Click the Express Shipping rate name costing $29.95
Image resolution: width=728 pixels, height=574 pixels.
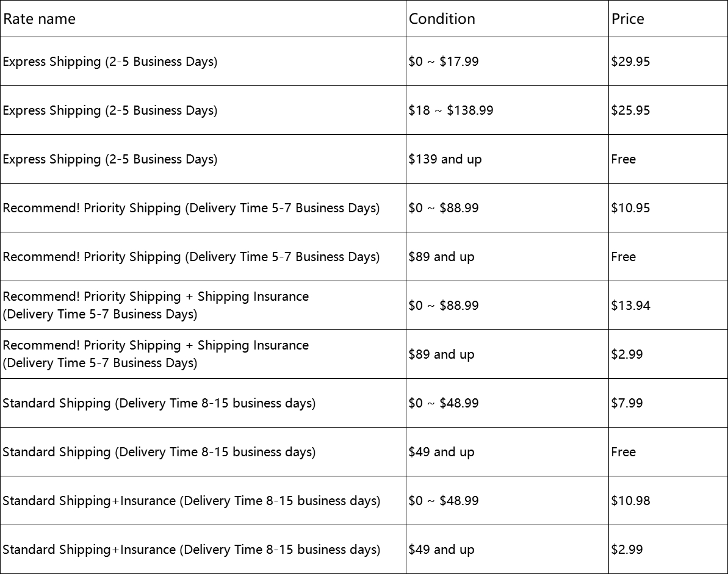[110, 62]
